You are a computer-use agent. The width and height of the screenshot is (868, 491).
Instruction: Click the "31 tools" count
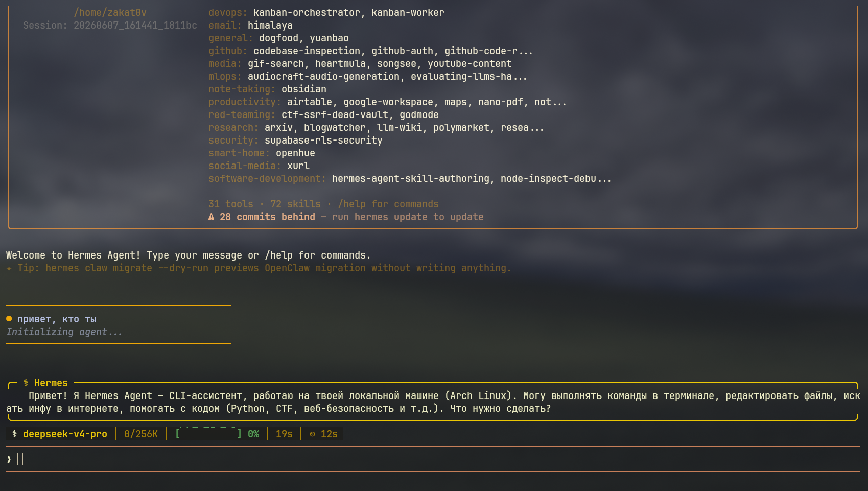231,204
